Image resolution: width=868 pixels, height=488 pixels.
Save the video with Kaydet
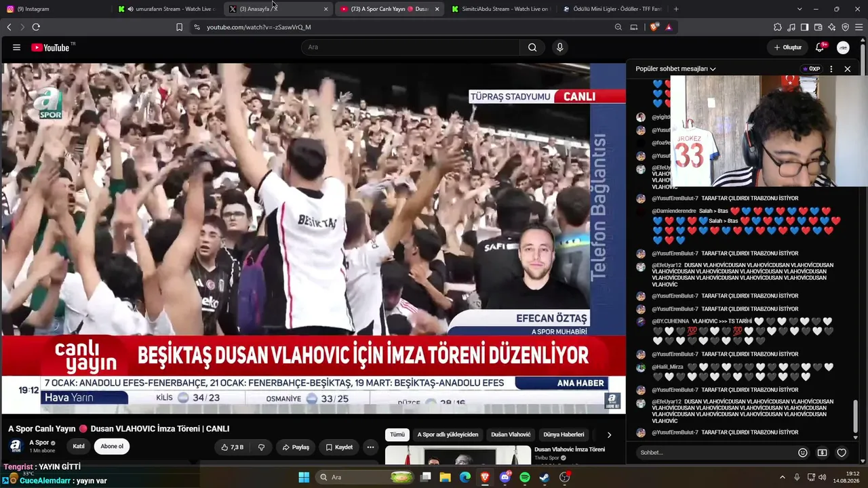(339, 447)
